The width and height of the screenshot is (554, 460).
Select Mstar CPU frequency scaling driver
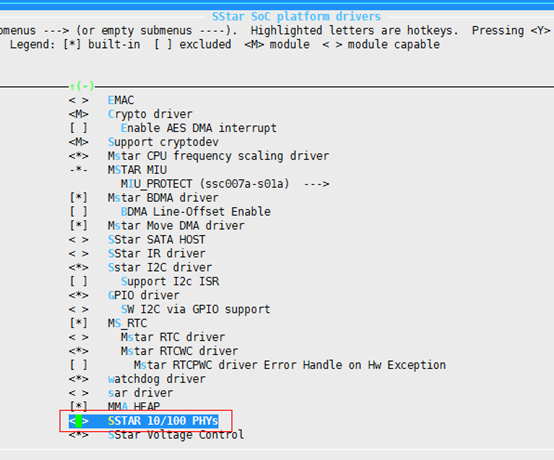218,156
